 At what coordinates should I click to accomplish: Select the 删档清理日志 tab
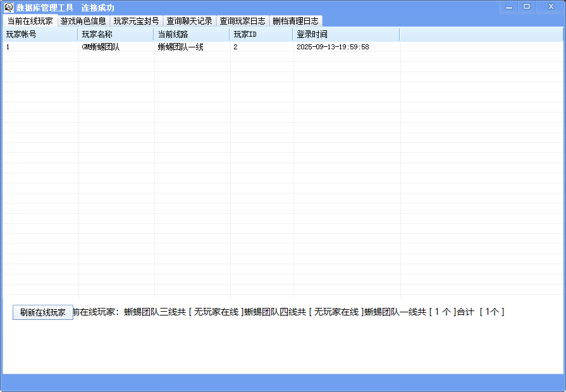[x=295, y=21]
